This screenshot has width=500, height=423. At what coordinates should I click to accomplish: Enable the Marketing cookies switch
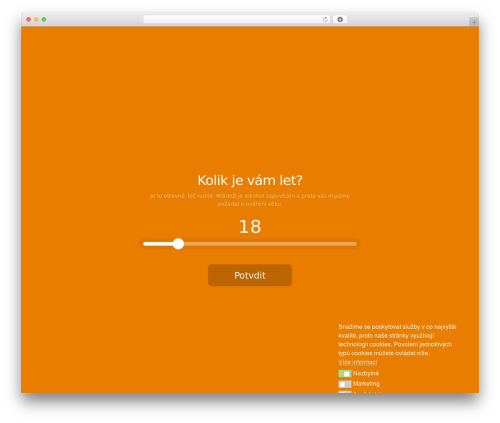click(x=345, y=384)
